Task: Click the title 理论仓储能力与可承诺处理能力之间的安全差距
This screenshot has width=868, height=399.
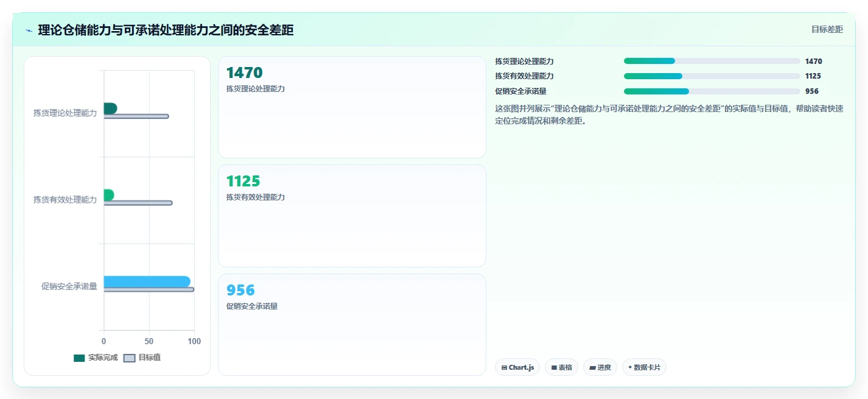Action: click(166, 30)
